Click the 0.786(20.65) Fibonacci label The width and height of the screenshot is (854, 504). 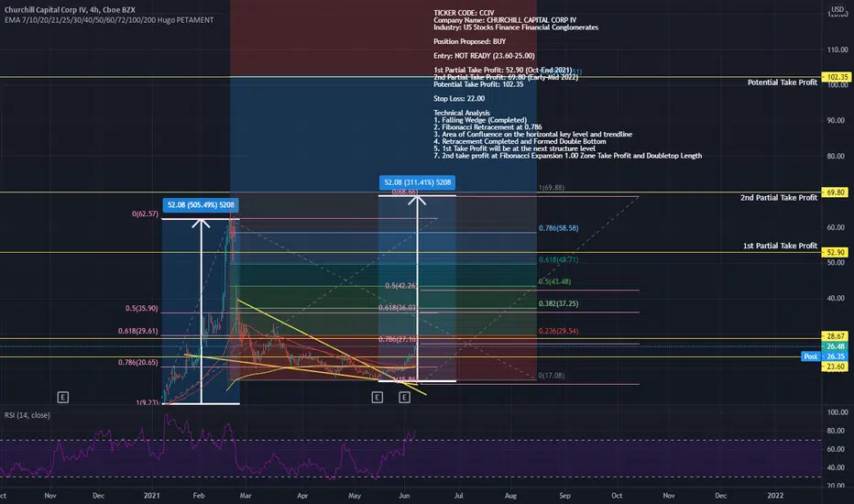coord(137,362)
